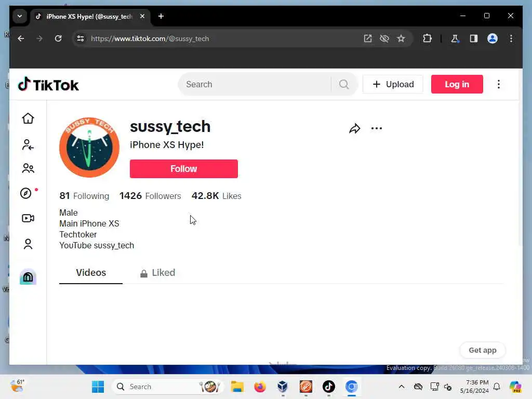Click the open-in-app icon in address bar
Screen dimensions: 532x399
tap(367, 38)
